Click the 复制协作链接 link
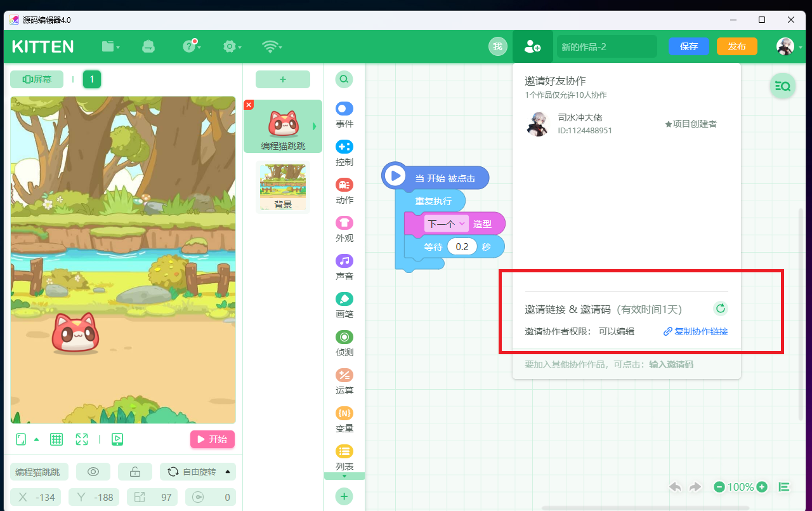Viewport: 812px width, 511px height. click(x=696, y=331)
